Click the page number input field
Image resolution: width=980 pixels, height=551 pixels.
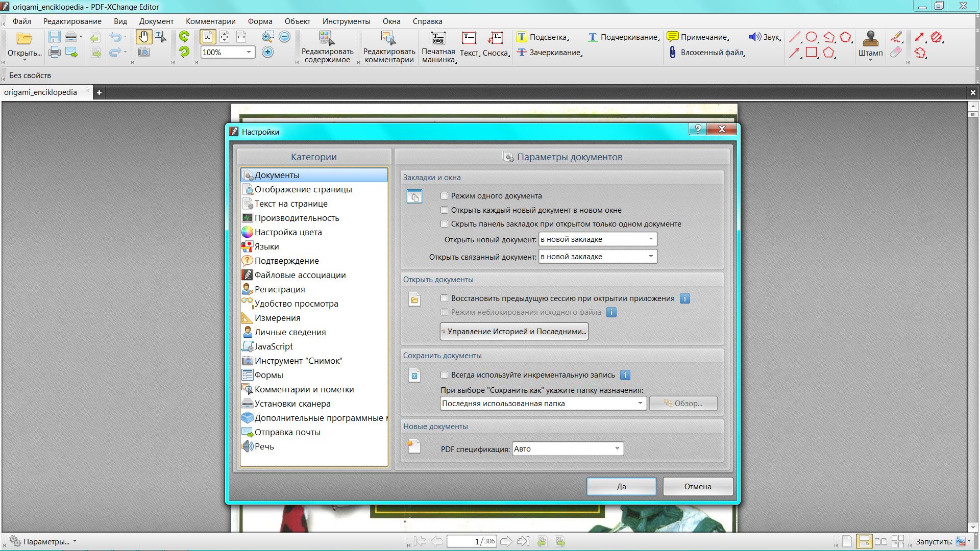tap(472, 541)
